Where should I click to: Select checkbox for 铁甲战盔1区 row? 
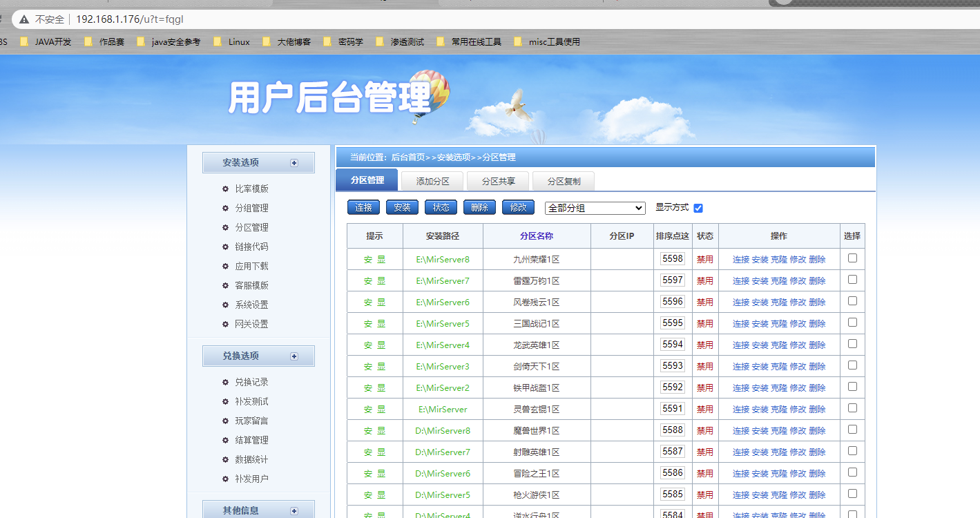pyautogui.click(x=852, y=386)
